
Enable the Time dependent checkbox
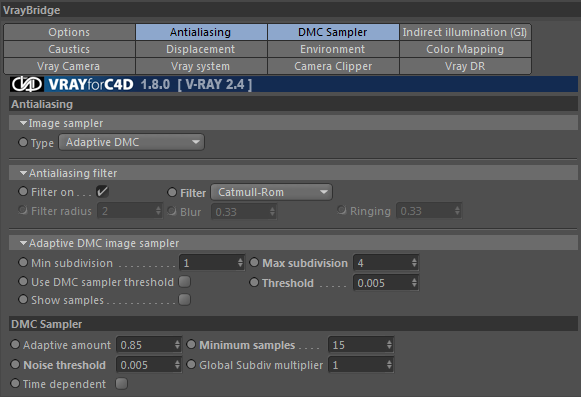point(122,384)
